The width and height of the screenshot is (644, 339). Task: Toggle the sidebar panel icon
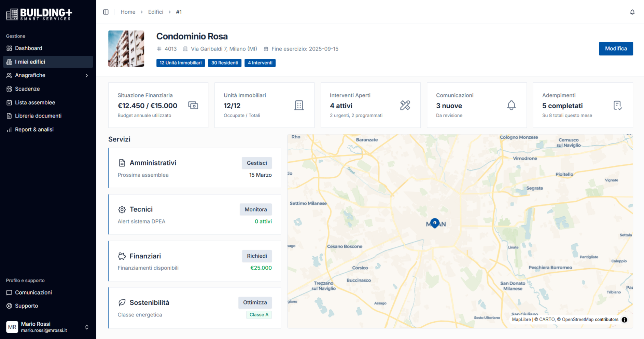106,12
